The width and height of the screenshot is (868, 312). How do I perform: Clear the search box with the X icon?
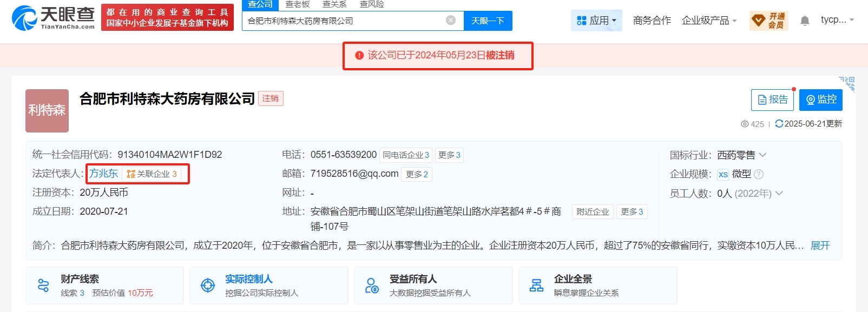tap(451, 21)
